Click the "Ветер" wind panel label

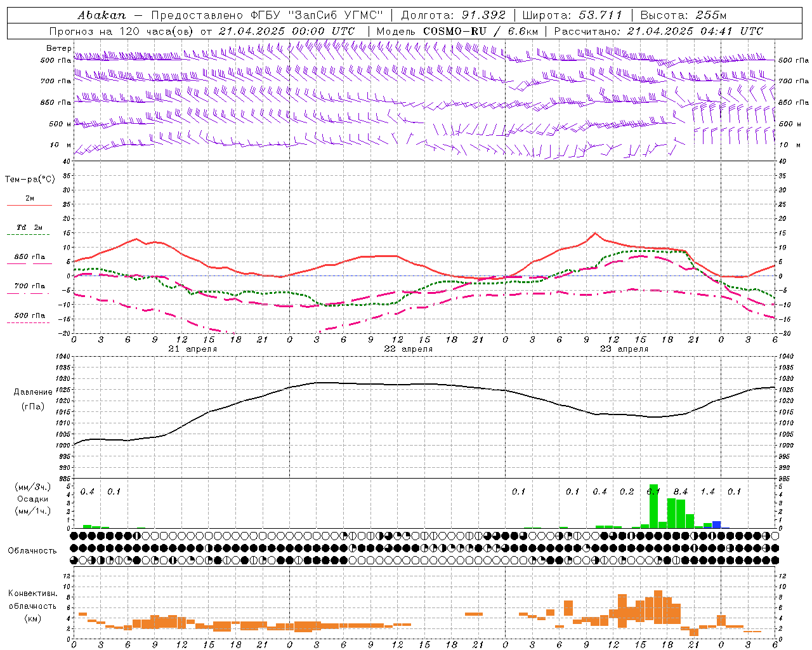[x=58, y=48]
